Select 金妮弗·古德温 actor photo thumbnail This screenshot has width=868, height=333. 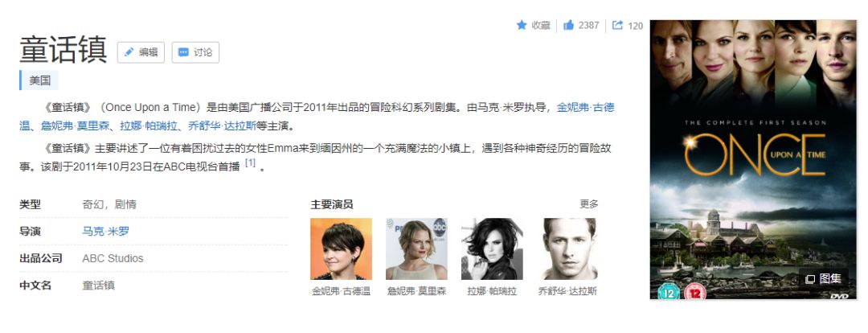click(341, 249)
